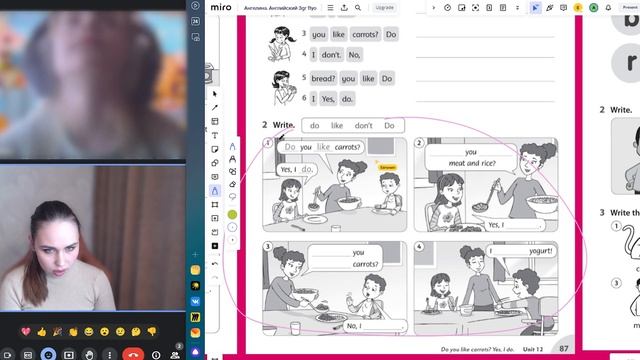Select the Shapes tool in Miro toolbar
The height and width of the screenshot is (360, 640).
215,163
